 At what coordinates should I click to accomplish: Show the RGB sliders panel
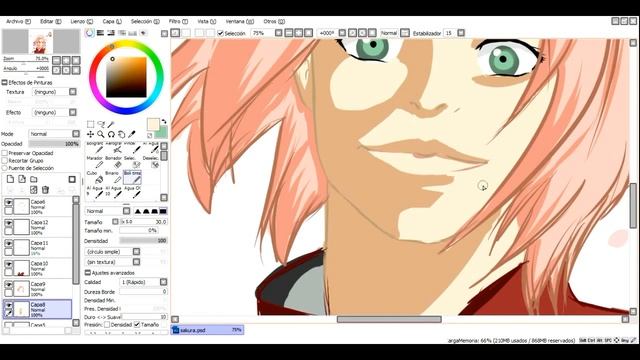100,33
